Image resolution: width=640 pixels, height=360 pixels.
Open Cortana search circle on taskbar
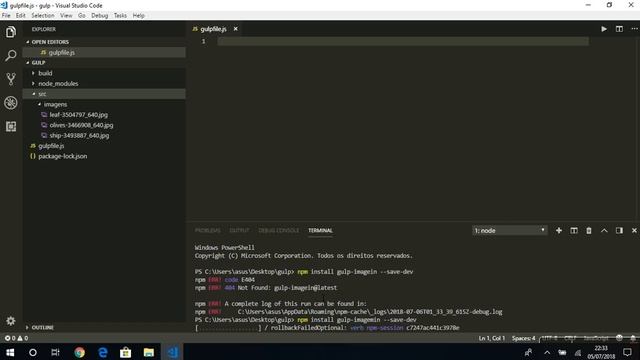(x=33, y=352)
